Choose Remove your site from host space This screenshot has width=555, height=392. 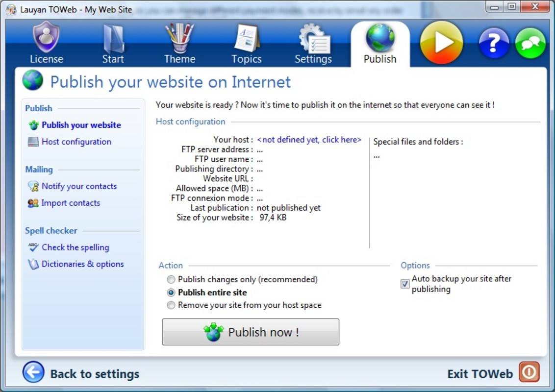coord(171,305)
